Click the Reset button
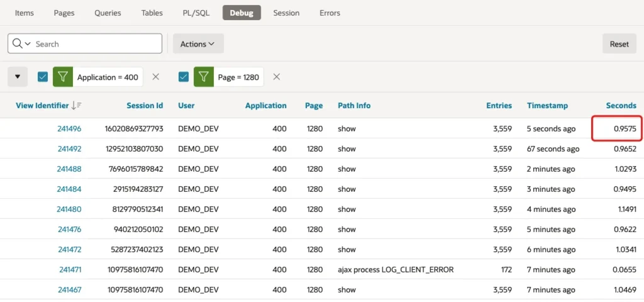 tap(619, 43)
